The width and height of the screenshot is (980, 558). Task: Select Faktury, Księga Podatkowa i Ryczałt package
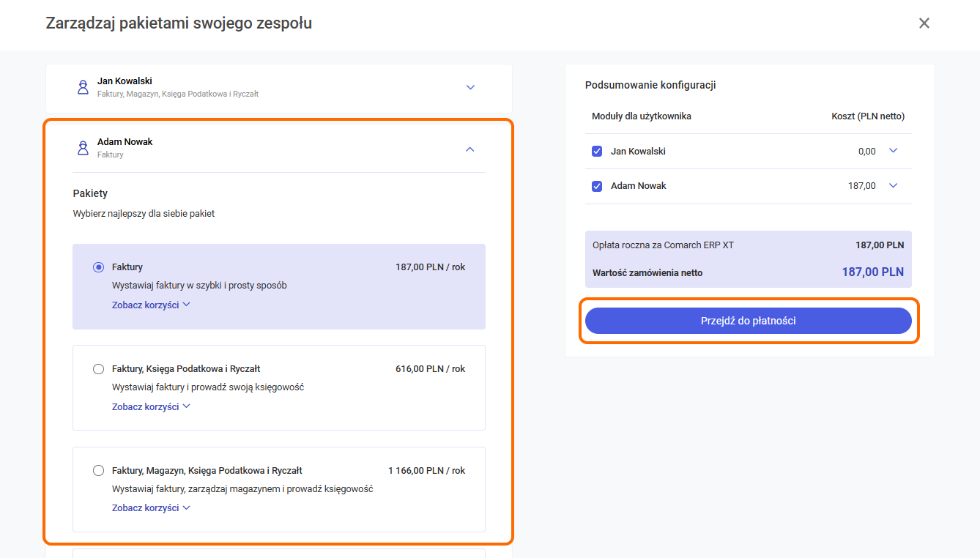(x=98, y=369)
